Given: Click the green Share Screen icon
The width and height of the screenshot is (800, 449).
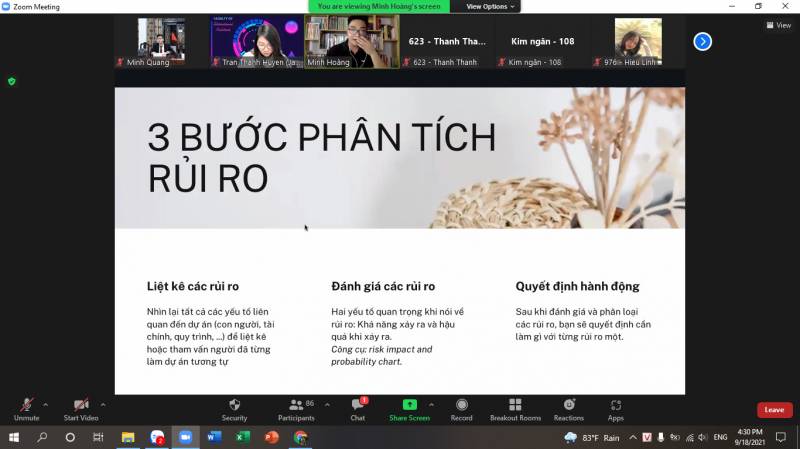Looking at the screenshot, I should (x=410, y=405).
